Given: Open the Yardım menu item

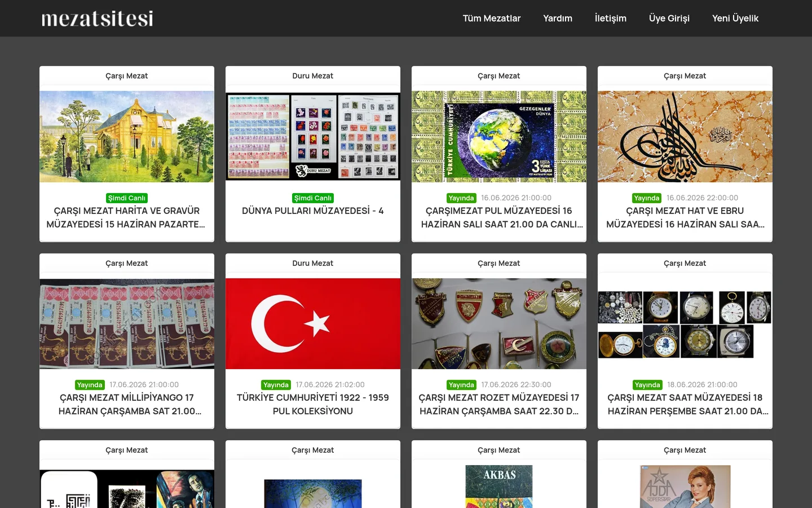Looking at the screenshot, I should [558, 18].
